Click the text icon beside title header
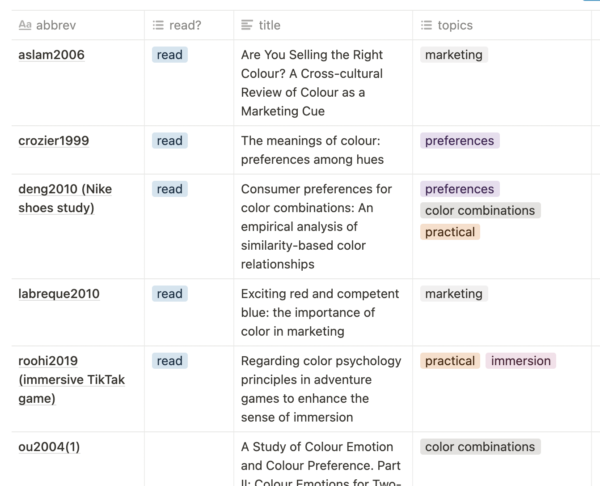Viewport: 600px width, 486px height. pyautogui.click(x=247, y=25)
